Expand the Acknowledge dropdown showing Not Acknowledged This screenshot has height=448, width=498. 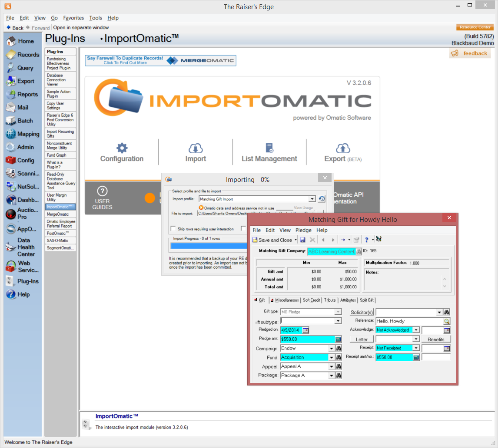pyautogui.click(x=415, y=330)
